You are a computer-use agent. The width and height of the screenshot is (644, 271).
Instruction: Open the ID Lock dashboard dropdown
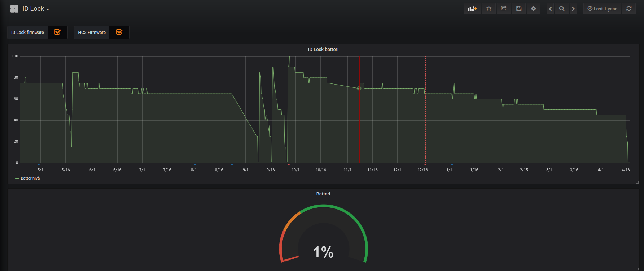[x=36, y=9]
